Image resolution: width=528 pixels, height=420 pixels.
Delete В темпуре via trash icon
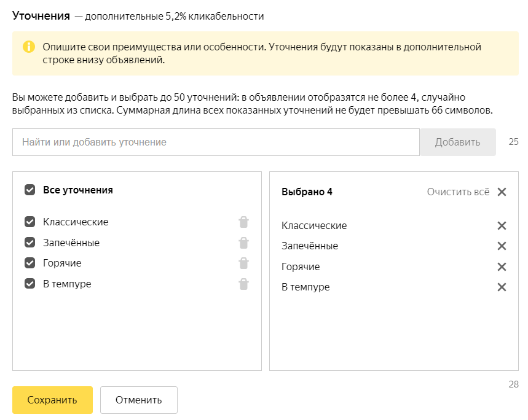[243, 284]
